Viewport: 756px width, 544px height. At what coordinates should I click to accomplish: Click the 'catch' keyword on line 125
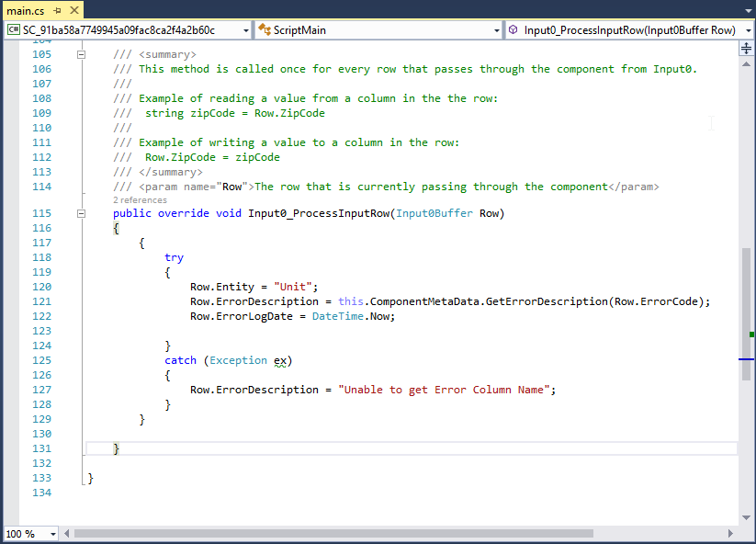[x=180, y=360]
